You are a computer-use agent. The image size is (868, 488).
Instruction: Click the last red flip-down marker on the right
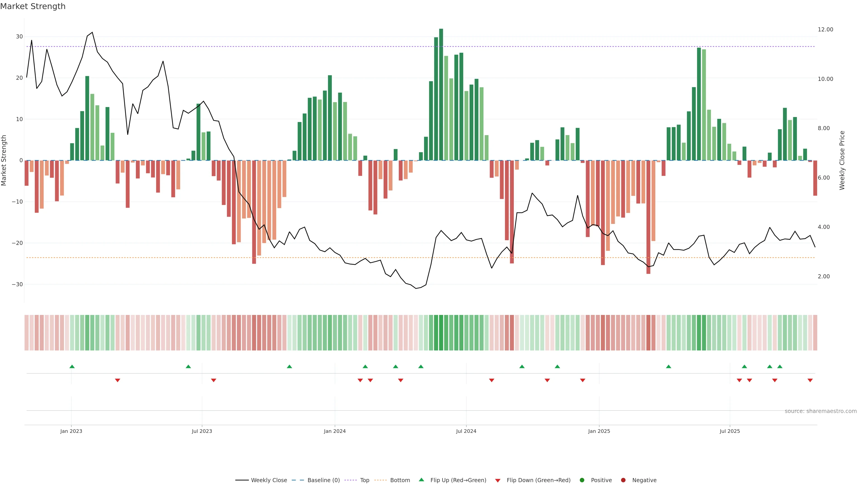point(810,380)
